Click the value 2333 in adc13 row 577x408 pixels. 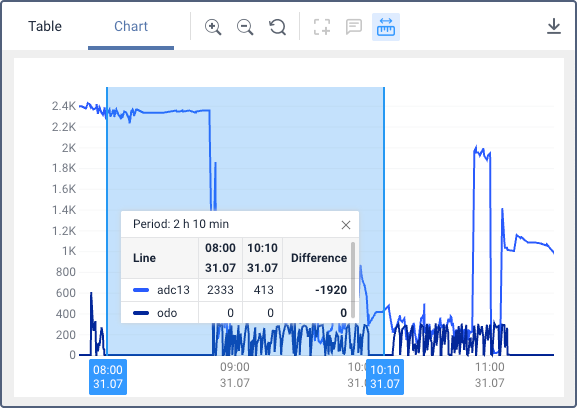[220, 290]
